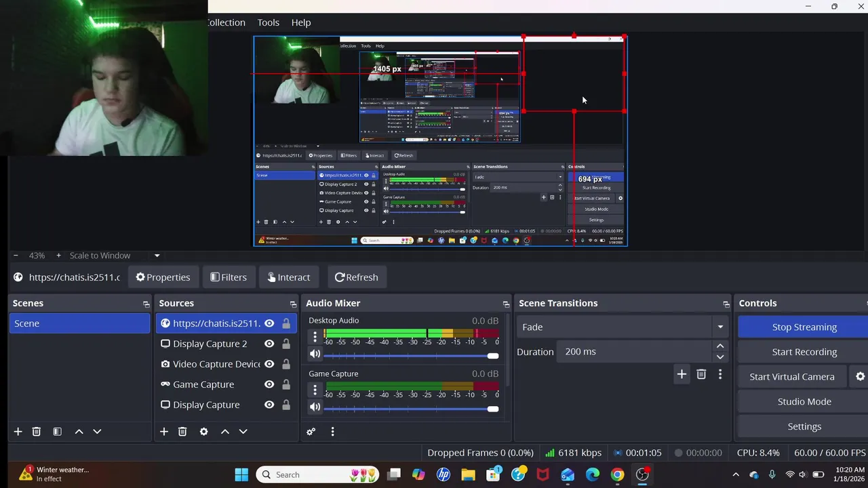Pop out the Sources dock icon

click(293, 304)
